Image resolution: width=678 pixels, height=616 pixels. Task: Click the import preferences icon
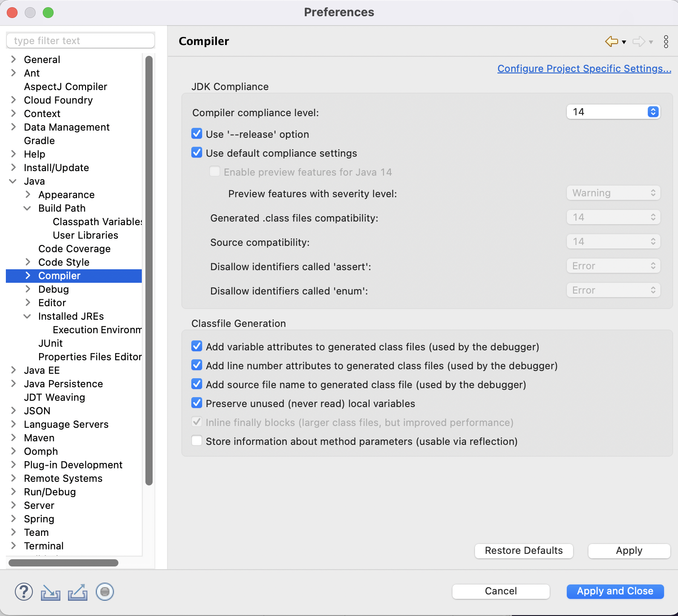(50, 592)
